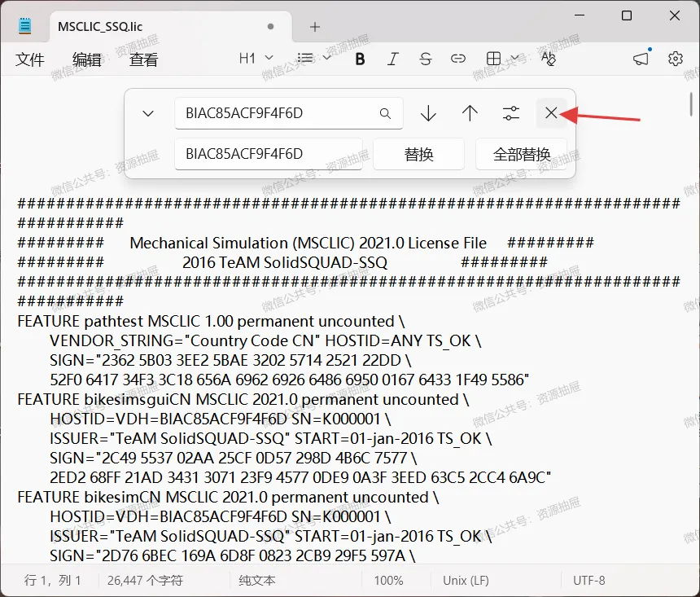The image size is (700, 597).
Task: Click the 全部替换 button
Action: tap(522, 154)
